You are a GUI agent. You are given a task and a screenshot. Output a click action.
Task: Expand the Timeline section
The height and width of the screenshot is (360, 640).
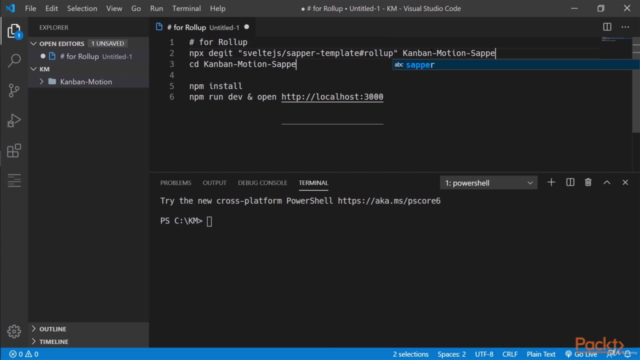[x=33, y=341]
